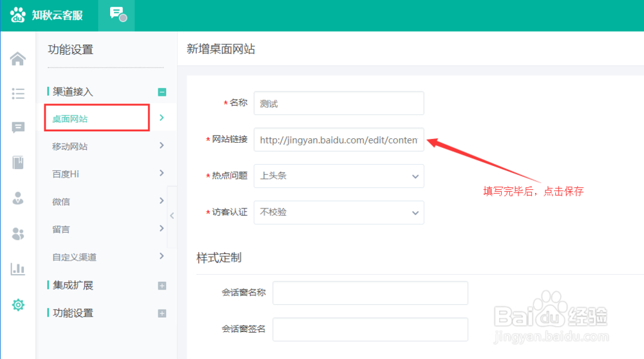Click chevron next to 自定义渠道

click(162, 256)
